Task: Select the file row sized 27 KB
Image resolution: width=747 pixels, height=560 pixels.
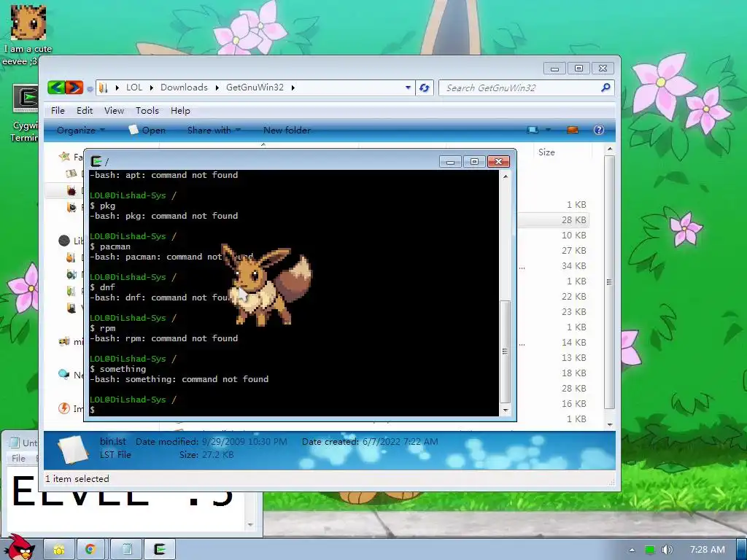Action: pos(553,251)
